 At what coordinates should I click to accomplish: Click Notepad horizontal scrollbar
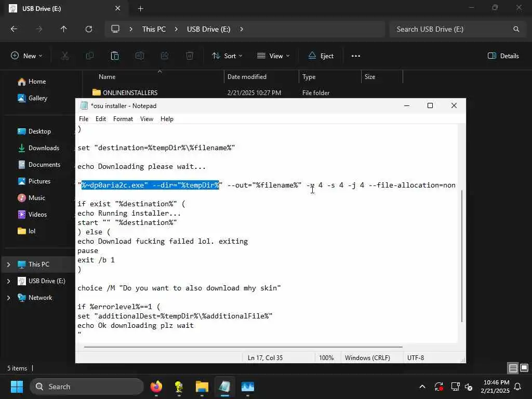click(243, 347)
